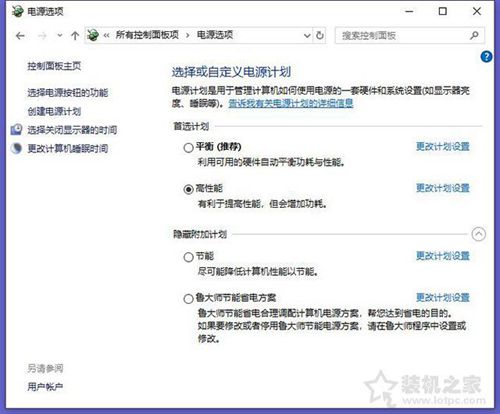Click 所有控制面板项 breadcrumb

tap(147, 35)
